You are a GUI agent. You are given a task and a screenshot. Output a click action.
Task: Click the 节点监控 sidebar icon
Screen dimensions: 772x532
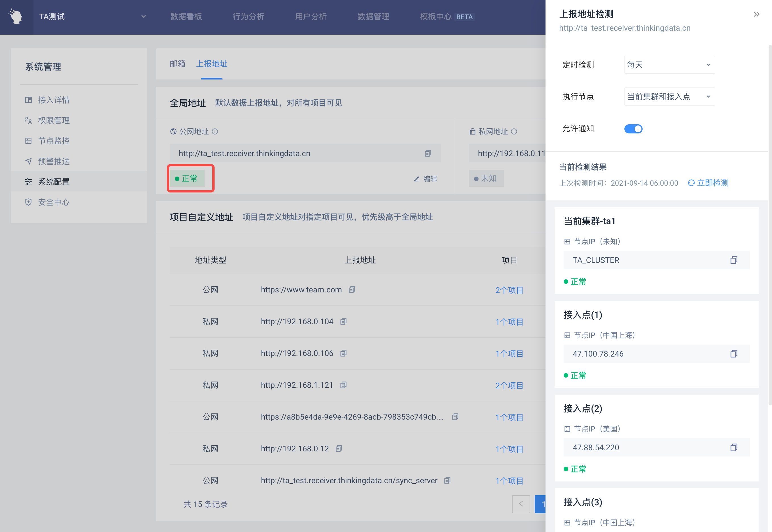pyautogui.click(x=28, y=141)
